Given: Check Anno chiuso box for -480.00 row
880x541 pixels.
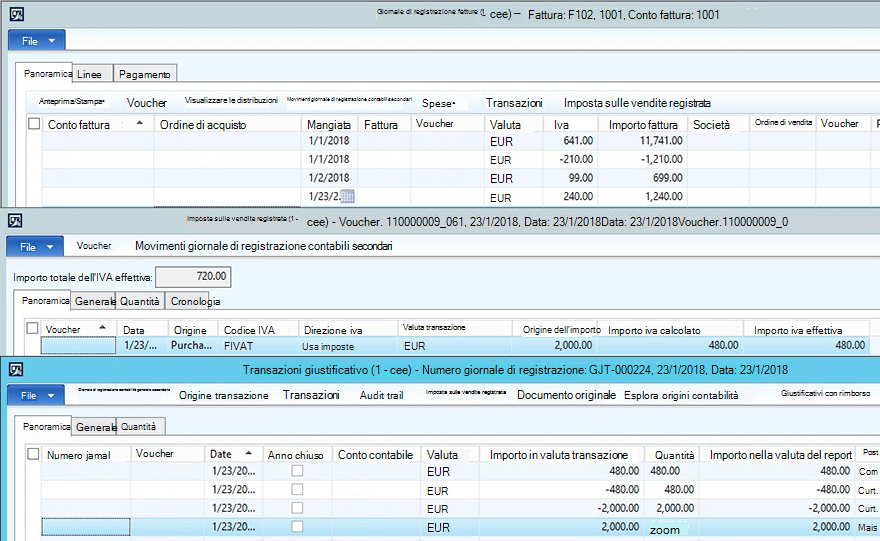Looking at the screenshot, I should click(x=297, y=489).
